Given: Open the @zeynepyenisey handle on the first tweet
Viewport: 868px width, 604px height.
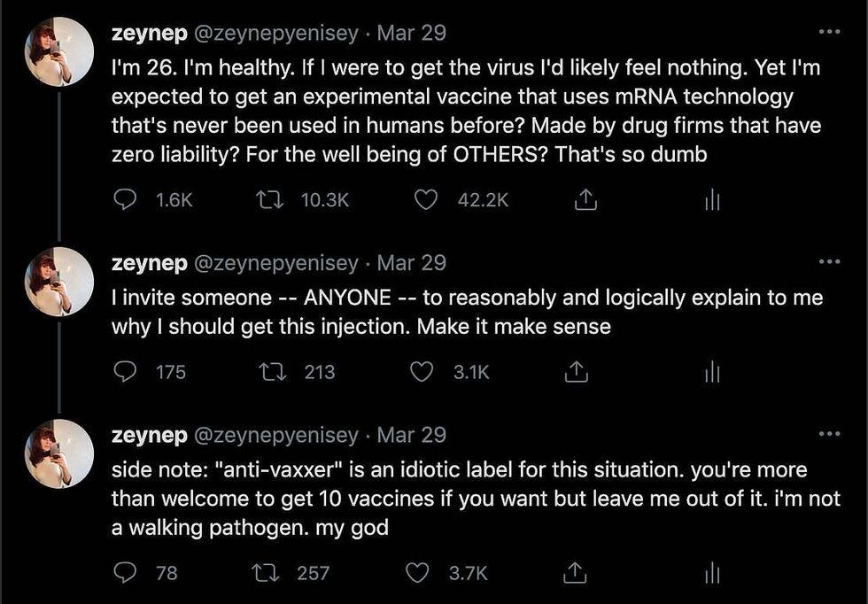Looking at the screenshot, I should point(275,34).
